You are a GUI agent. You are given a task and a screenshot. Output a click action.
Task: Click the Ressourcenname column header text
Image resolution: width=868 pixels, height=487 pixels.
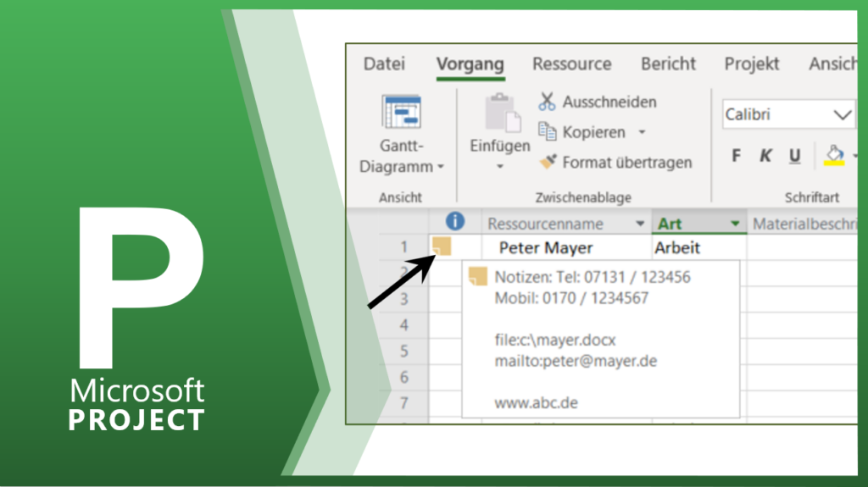tap(545, 224)
